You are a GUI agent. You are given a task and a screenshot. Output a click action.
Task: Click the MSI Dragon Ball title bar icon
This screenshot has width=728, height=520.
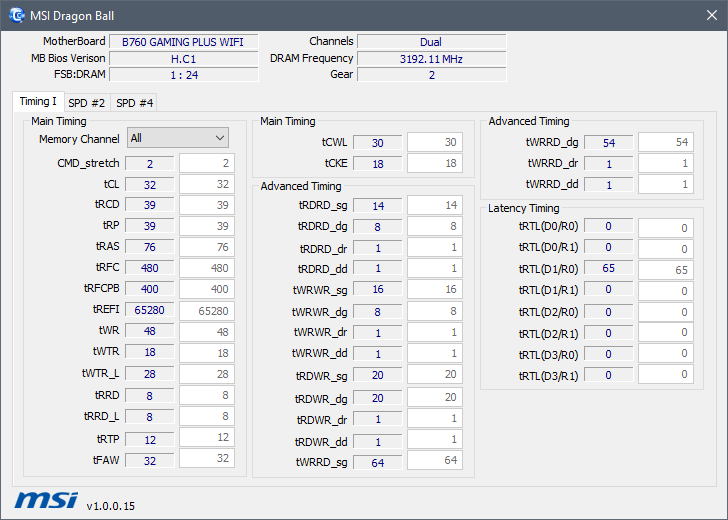pos(17,15)
